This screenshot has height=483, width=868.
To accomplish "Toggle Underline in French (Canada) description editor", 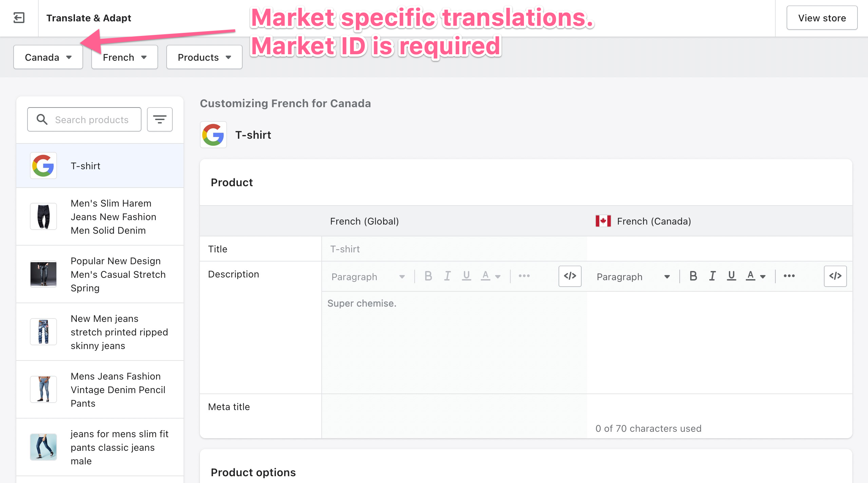I will coord(731,276).
